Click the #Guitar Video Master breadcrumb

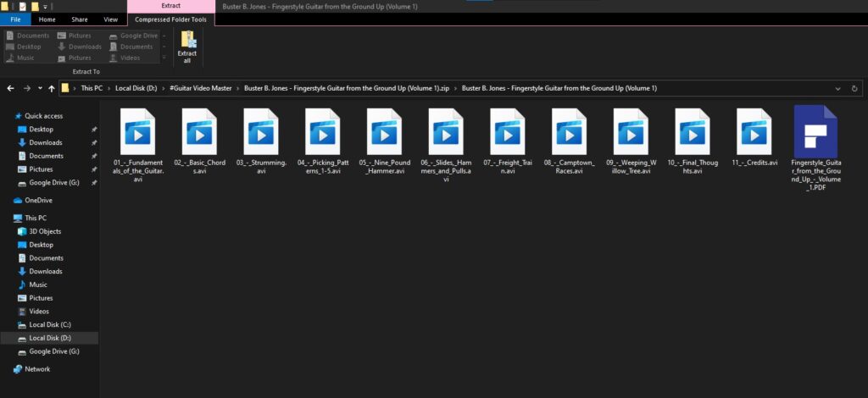click(x=202, y=88)
